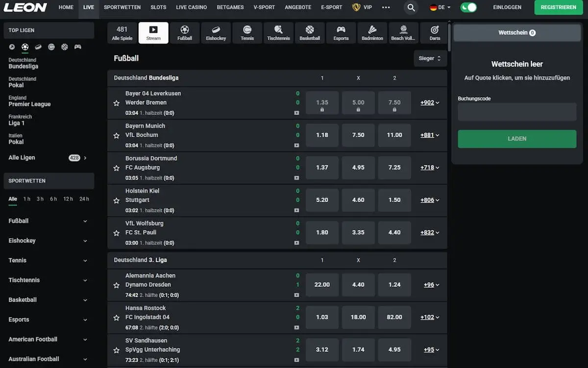Select the '12 h' time filter

pyautogui.click(x=68, y=199)
